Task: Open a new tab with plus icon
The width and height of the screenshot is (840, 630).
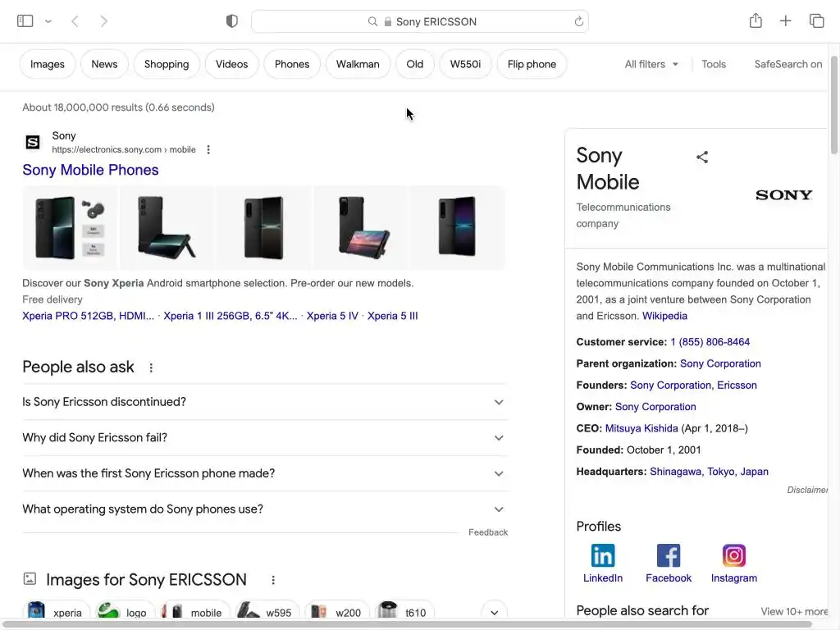Action: click(785, 21)
